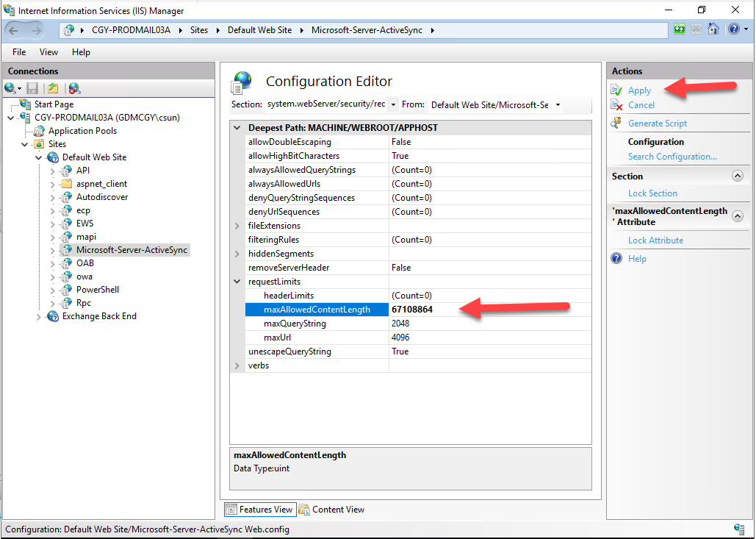Image resolution: width=756 pixels, height=539 pixels.
Task: Click Apply in the Actions pane
Action: 639,90
